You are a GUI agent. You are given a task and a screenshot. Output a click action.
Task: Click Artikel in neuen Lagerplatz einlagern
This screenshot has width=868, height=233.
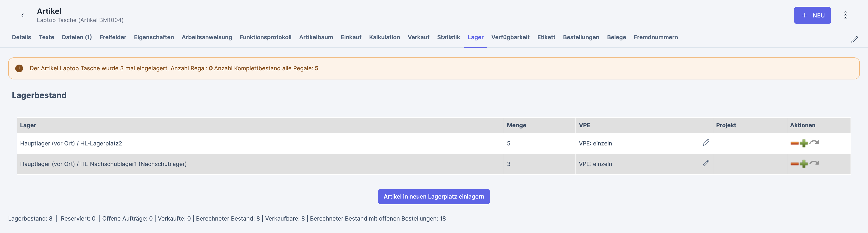[433, 197]
